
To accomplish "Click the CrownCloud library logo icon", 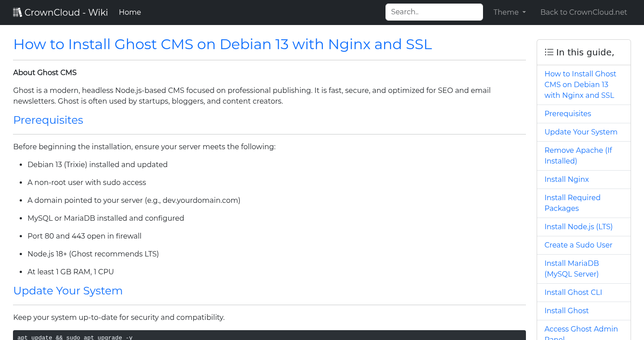I will click(17, 12).
